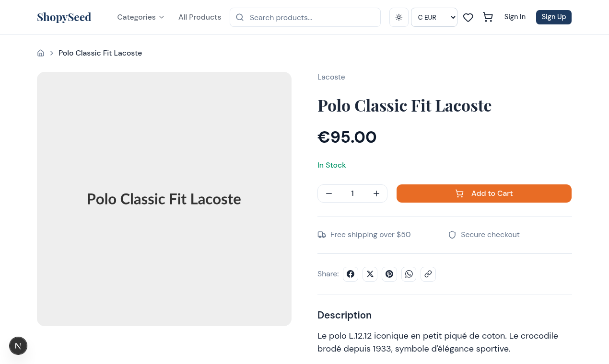The width and height of the screenshot is (609, 364).
Task: Open the wishlist heart icon
Action: click(468, 17)
